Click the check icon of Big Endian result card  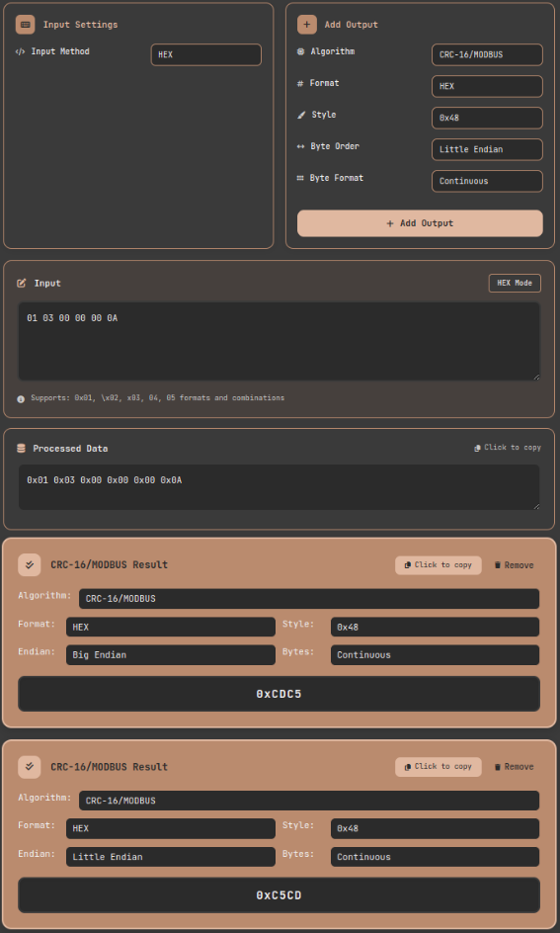[x=29, y=564]
